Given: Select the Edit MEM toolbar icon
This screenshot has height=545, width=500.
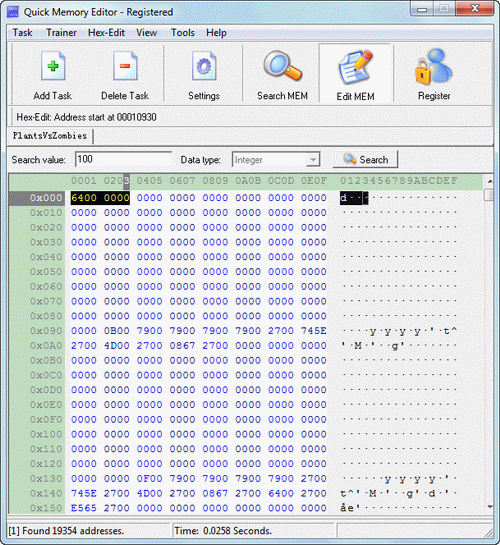Looking at the screenshot, I should [x=355, y=67].
